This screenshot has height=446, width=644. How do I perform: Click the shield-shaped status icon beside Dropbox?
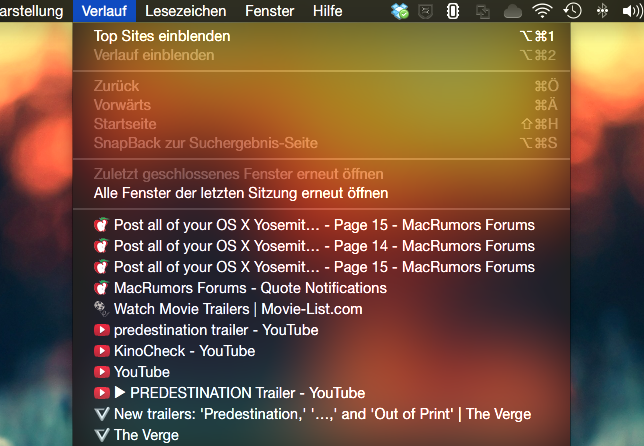(x=426, y=11)
